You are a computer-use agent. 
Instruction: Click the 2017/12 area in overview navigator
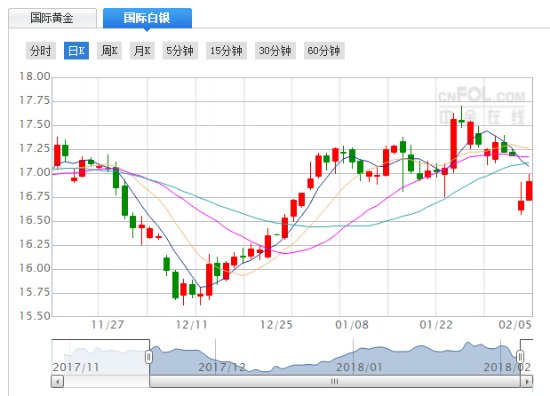point(222,367)
